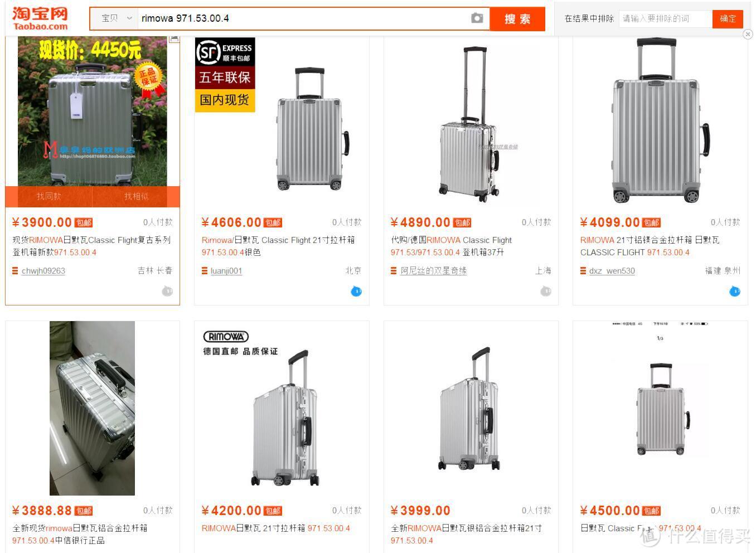Click the main search box with rimowa text
This screenshot has height=553, width=756.
click(304, 18)
